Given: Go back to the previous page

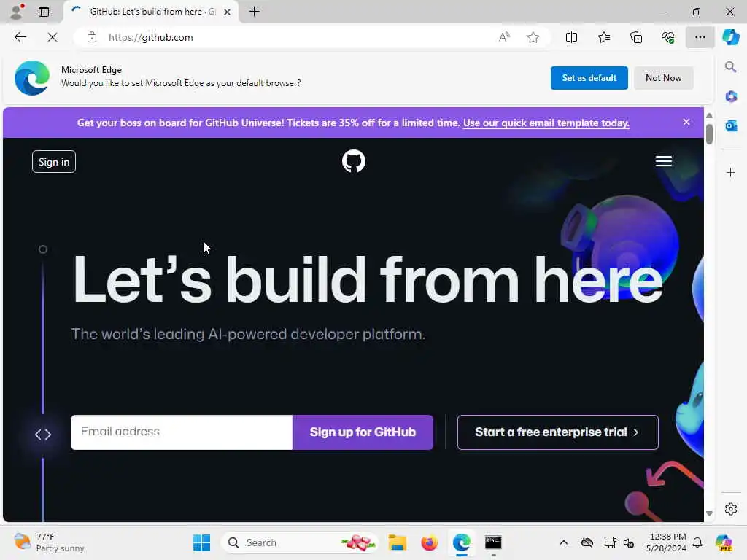Looking at the screenshot, I should coord(20,37).
